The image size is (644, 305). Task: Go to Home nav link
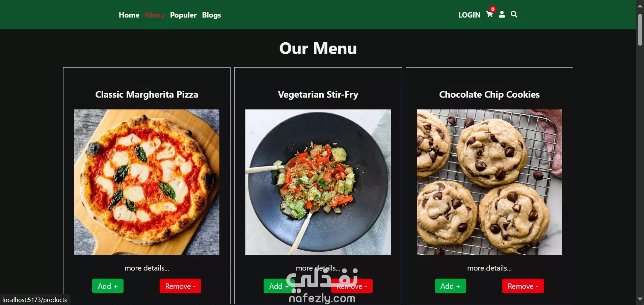point(129,15)
